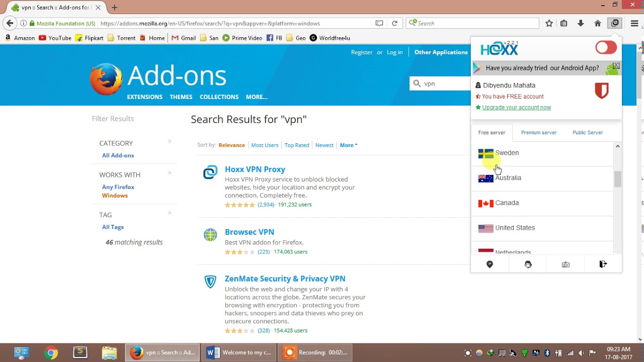
Task: Click the add-ons search field with vpn
Action: pos(440,83)
